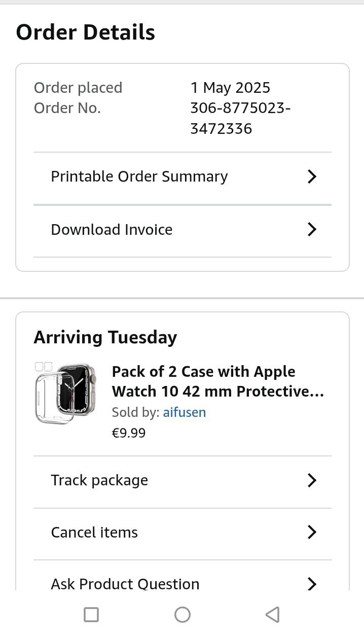Tap the Track package text

pos(99,480)
